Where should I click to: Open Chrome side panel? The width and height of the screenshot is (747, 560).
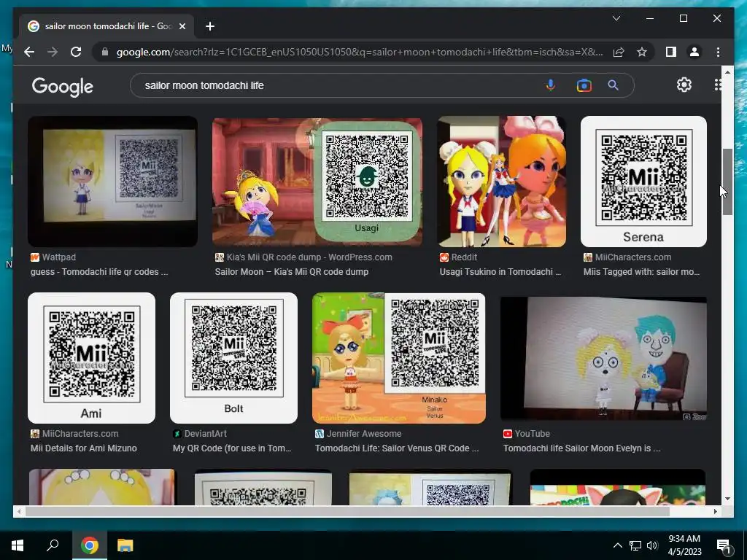pos(671,52)
